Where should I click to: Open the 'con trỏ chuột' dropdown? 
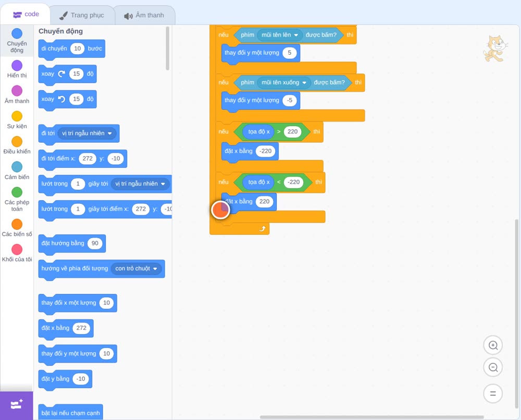click(x=136, y=268)
